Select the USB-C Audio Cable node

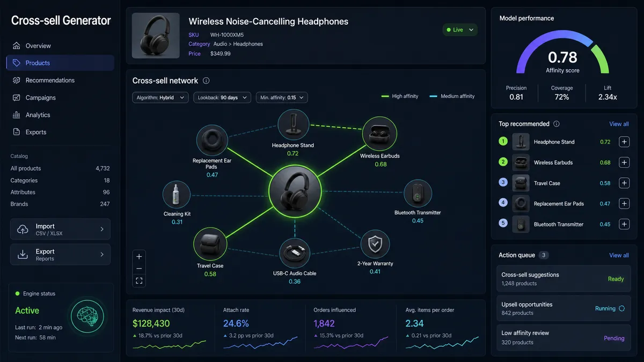[x=295, y=253]
